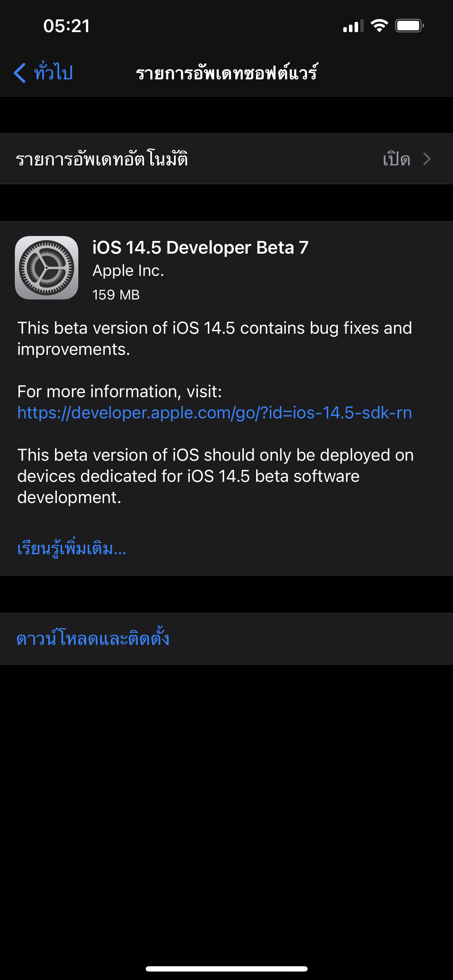Tap the bug fixes and improvements description
Screen dimensions: 453x980
tap(215, 338)
